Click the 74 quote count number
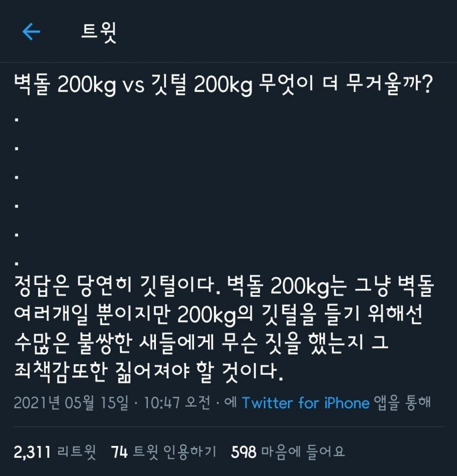Viewport: 457px width, 476px height. (119, 452)
